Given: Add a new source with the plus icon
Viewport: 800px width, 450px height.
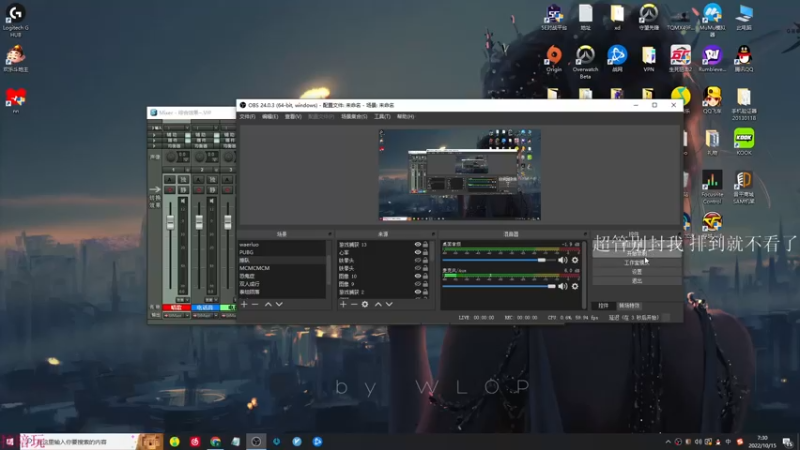Looking at the screenshot, I should click(343, 304).
